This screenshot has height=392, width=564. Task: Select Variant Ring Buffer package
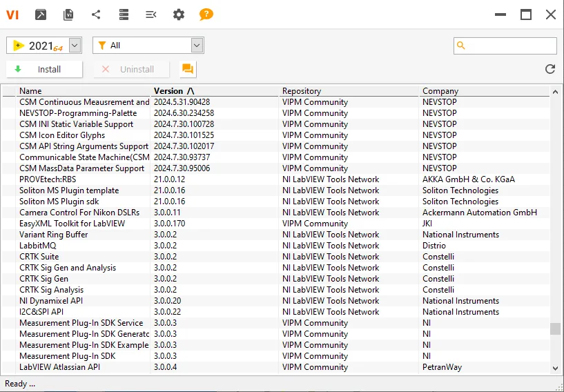(276, 235)
